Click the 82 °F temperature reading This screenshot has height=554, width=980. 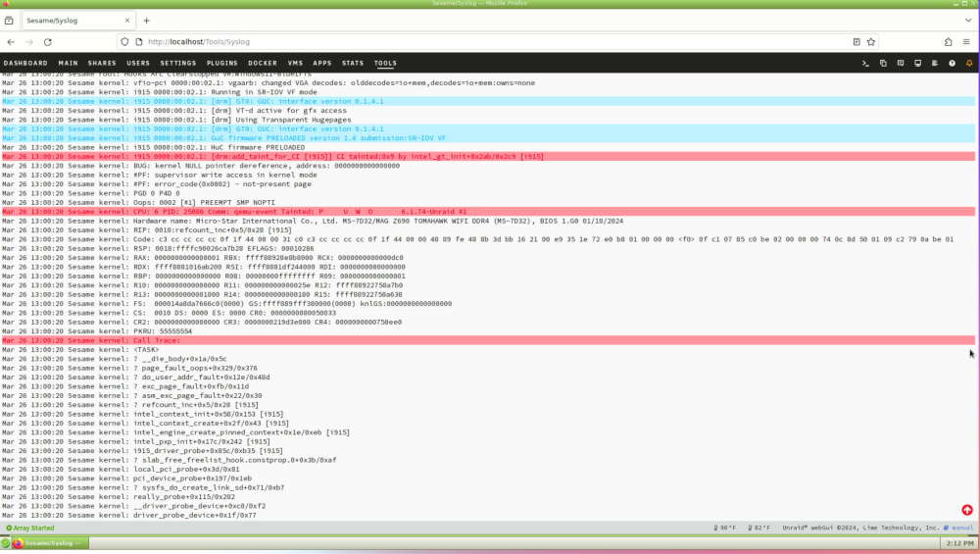[759, 528]
